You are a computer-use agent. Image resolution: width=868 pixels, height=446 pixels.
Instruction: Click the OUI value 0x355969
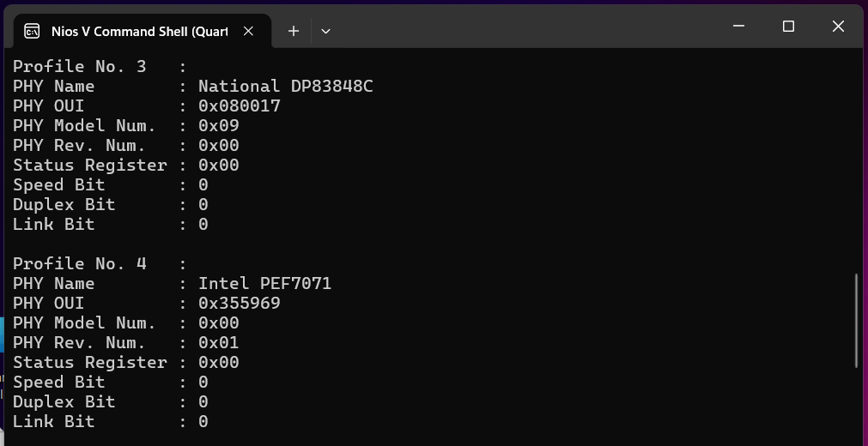click(239, 303)
